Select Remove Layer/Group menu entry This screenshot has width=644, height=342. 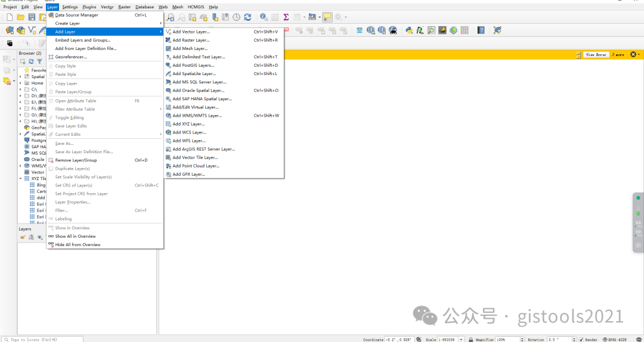105,160
